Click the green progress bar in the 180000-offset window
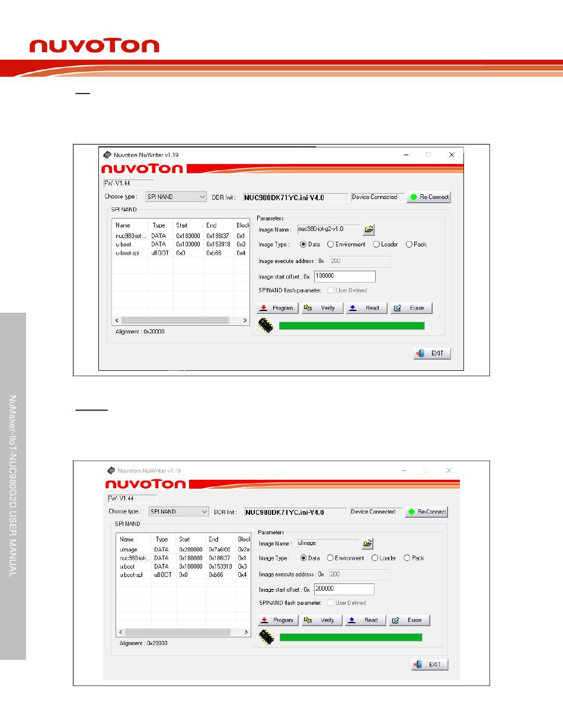The image size is (563, 728). [351, 326]
